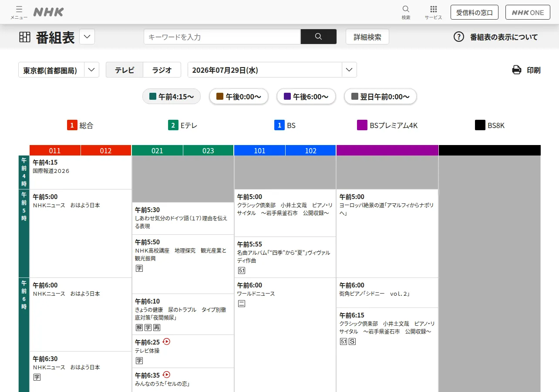Viewport: 559px width, 392px height.
Task: Click the NHK logo
Action: pyautogui.click(x=48, y=12)
